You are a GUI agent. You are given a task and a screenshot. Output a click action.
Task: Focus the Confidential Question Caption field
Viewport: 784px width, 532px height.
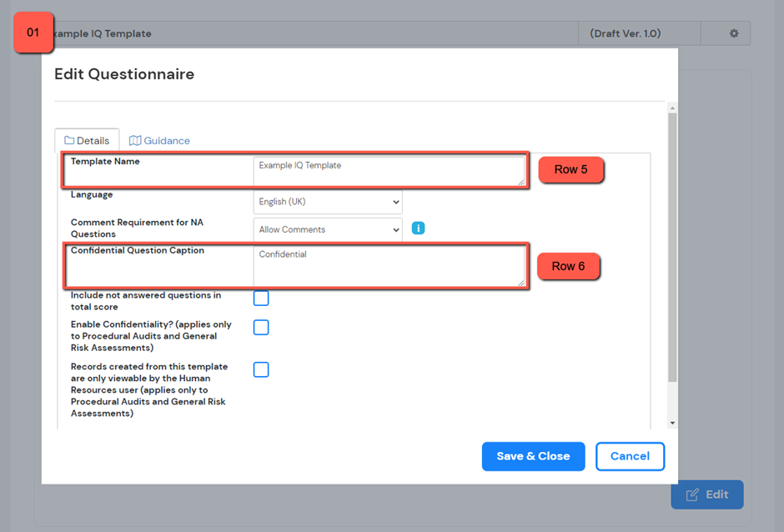pos(389,266)
